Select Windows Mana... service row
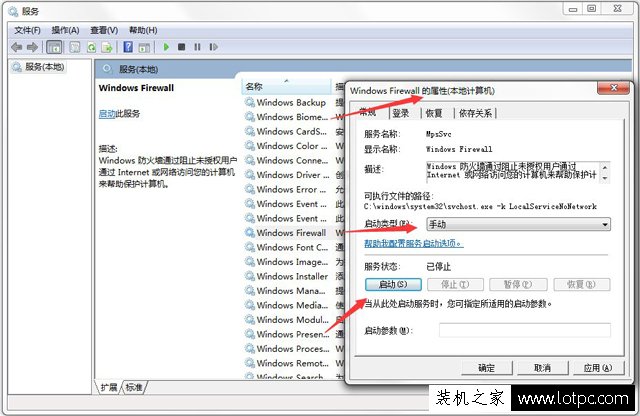The height and width of the screenshot is (416, 640). coord(290,291)
